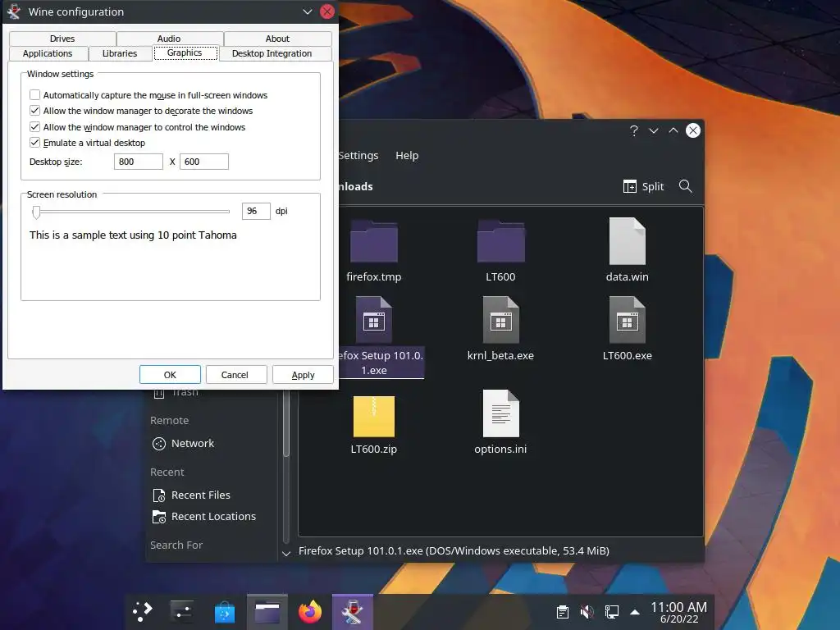Open the LT600 folder icon
Screen dimensions: 840x630
pos(500,241)
